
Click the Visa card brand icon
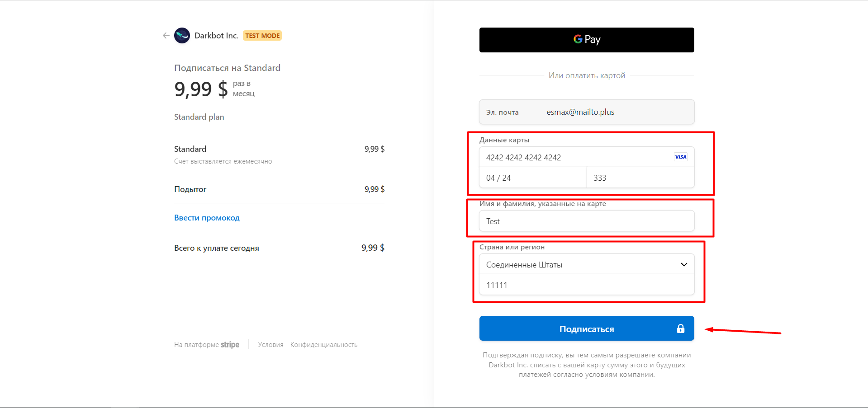coord(680,157)
